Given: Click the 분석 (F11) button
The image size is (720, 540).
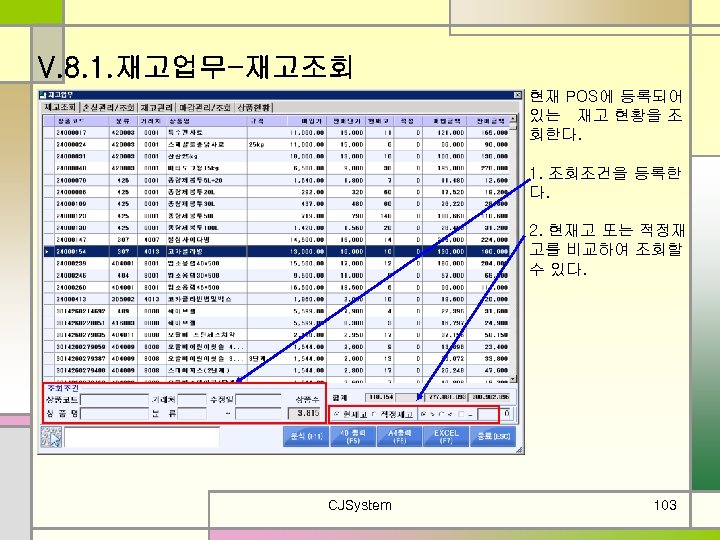Looking at the screenshot, I should pyautogui.click(x=306, y=436).
